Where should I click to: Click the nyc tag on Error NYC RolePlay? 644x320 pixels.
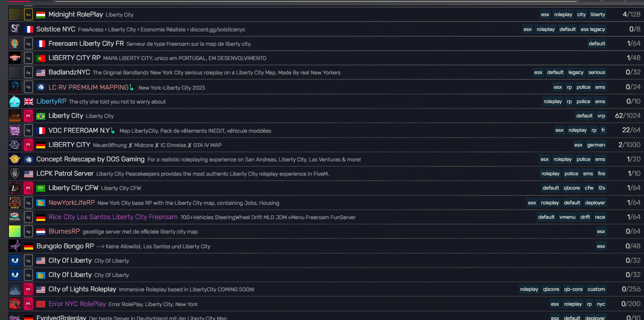601,304
